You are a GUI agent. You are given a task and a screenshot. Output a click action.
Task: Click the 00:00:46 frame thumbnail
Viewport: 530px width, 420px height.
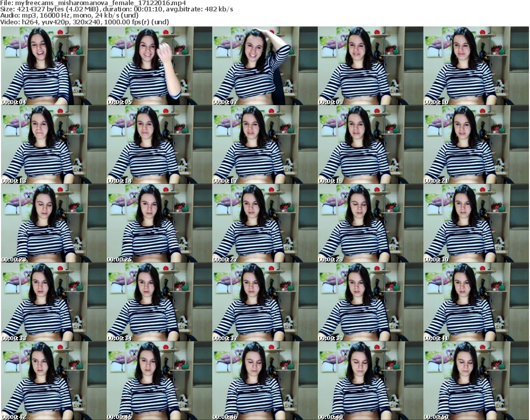point(264,380)
